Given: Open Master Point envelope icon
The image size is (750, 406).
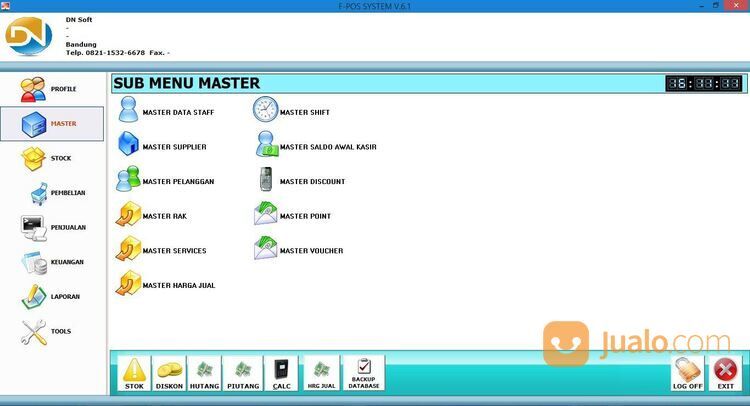Looking at the screenshot, I should pyautogui.click(x=266, y=215).
